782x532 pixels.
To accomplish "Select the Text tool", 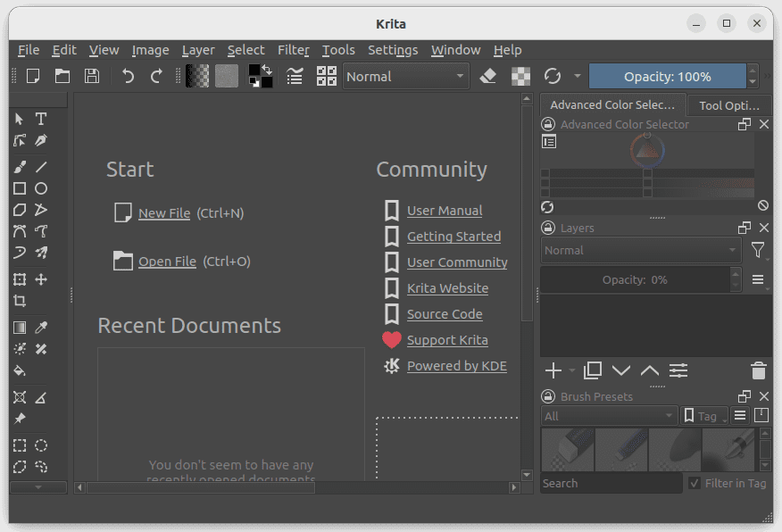I will 41,119.
